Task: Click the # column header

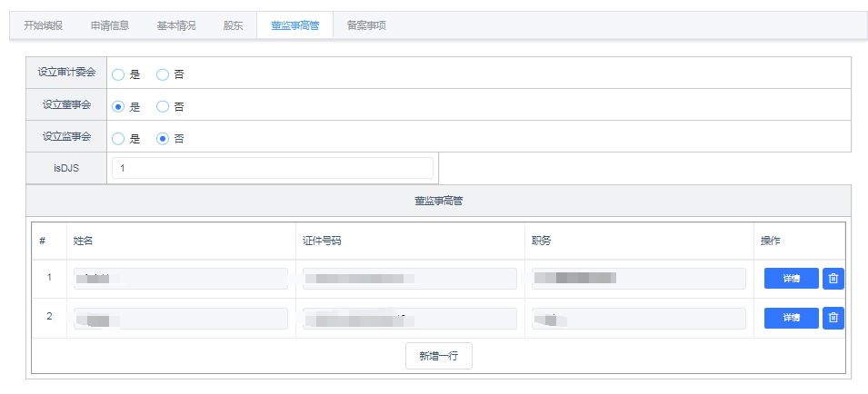Action: [x=43, y=241]
